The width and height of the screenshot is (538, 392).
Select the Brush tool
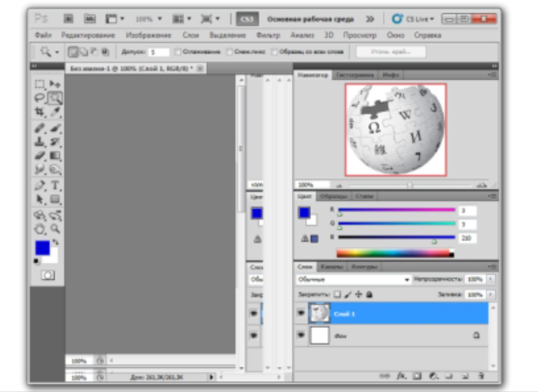tap(55, 128)
